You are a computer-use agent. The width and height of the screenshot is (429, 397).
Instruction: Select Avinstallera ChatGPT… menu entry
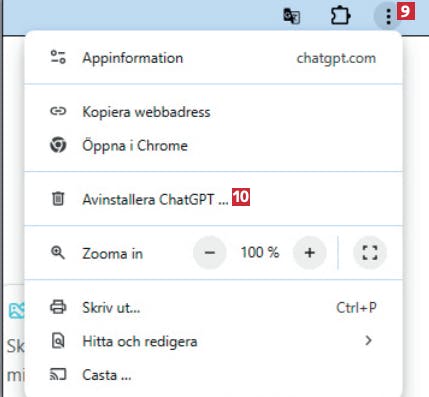[213, 199]
